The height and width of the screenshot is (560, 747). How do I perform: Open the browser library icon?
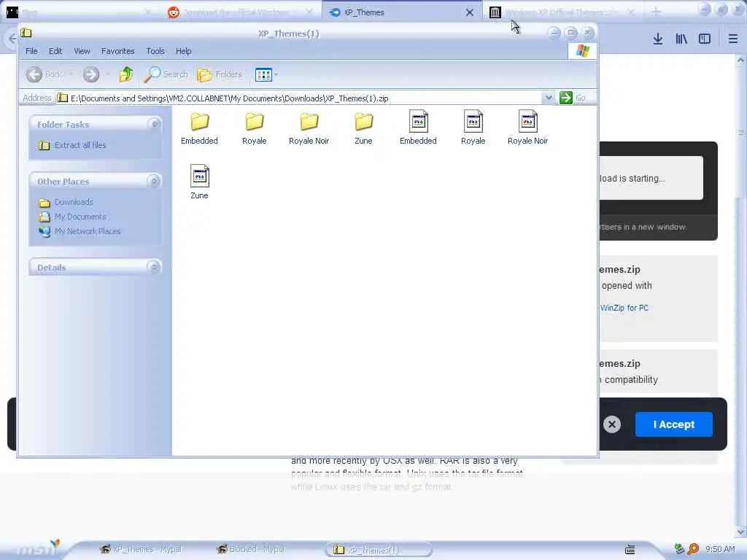(681, 39)
